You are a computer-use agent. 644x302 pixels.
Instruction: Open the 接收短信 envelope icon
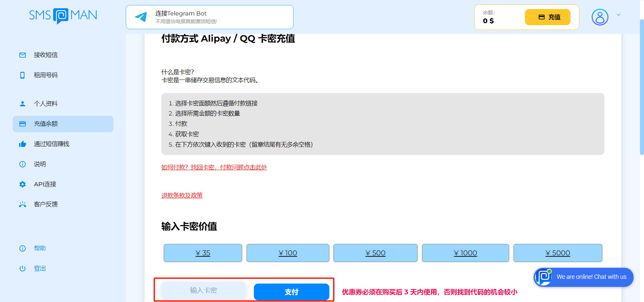[x=22, y=55]
